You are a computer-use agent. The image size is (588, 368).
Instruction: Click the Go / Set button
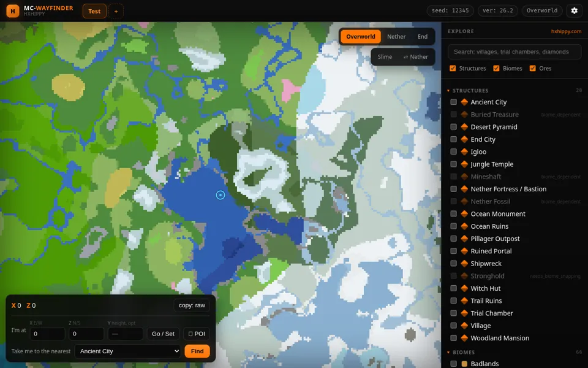pyautogui.click(x=163, y=334)
